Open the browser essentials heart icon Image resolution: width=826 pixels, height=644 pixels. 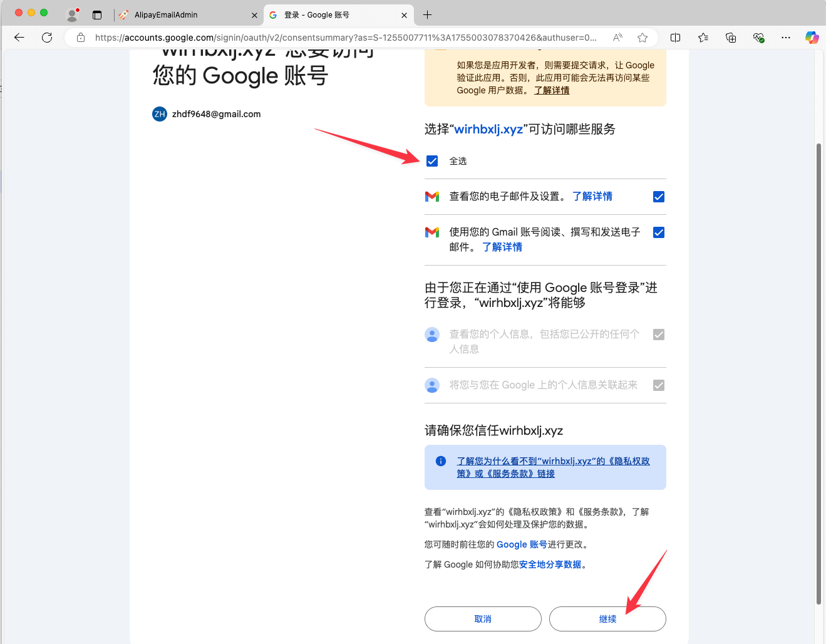click(758, 38)
